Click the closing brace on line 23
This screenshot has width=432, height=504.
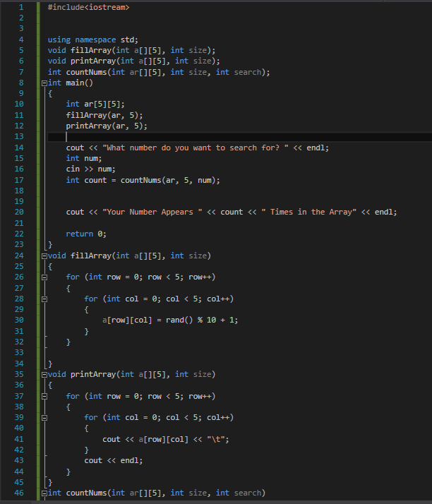click(x=50, y=245)
